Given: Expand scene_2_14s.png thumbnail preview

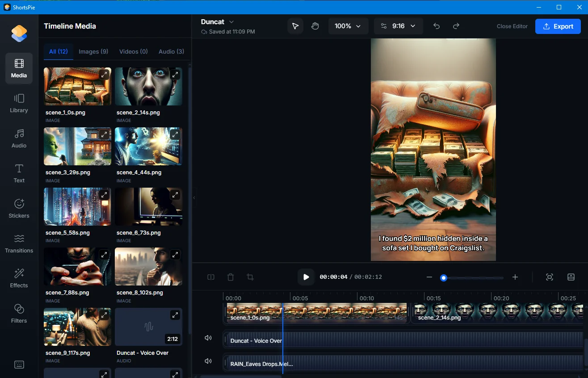Looking at the screenshot, I should (175, 75).
